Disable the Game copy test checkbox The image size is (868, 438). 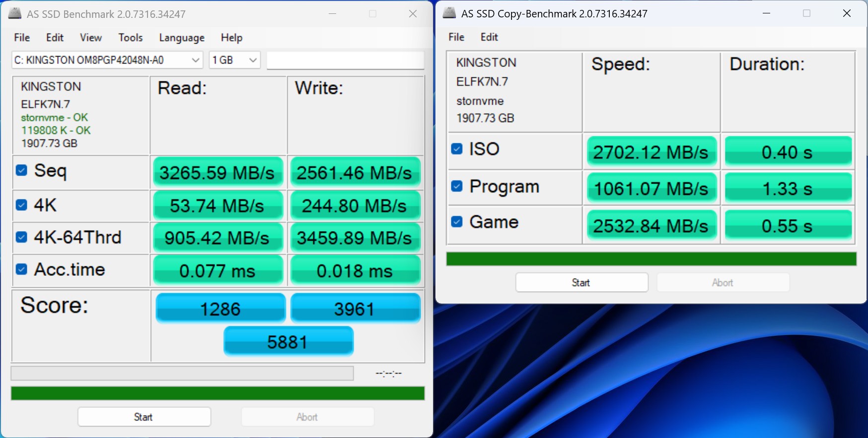pyautogui.click(x=457, y=222)
